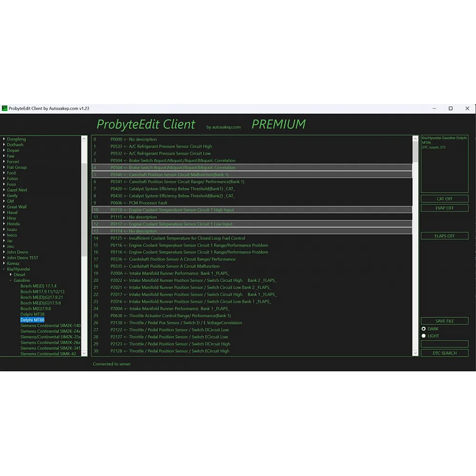476x476 pixels.
Task: Collapse the Kia/Hyundai tree node
Action: click(x=4, y=269)
